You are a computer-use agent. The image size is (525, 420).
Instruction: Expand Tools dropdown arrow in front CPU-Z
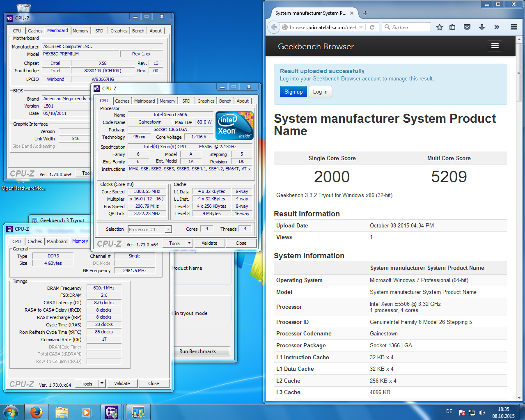(x=189, y=243)
